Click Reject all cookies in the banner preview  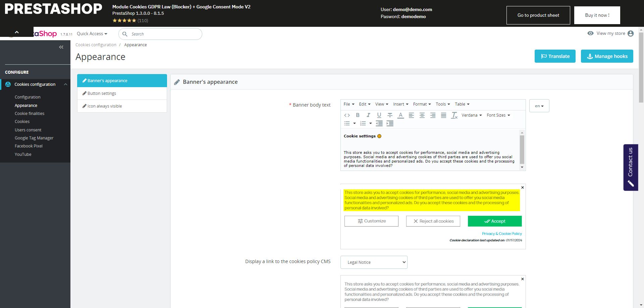[433, 221]
